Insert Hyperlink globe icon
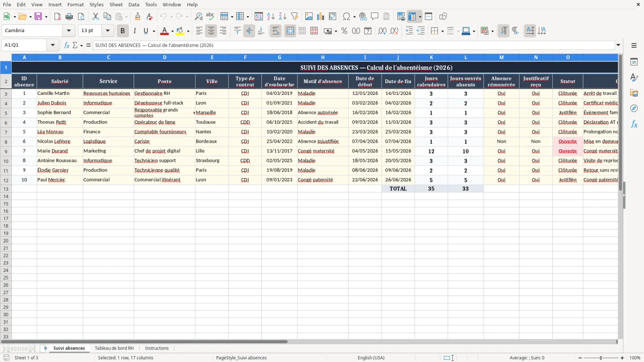Viewport: 644px width, 362px height. tap(363, 17)
